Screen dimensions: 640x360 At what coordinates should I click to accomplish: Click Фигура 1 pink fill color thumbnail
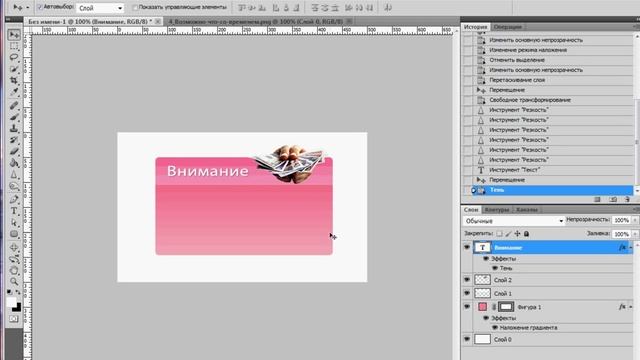click(482, 307)
